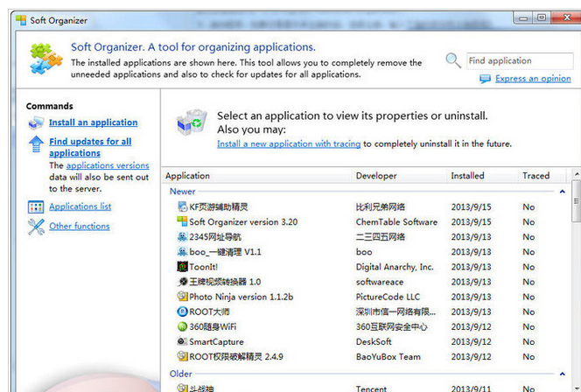This screenshot has height=392, width=581.
Task: Select the 360随身WiFi row name
Action: coord(213,326)
